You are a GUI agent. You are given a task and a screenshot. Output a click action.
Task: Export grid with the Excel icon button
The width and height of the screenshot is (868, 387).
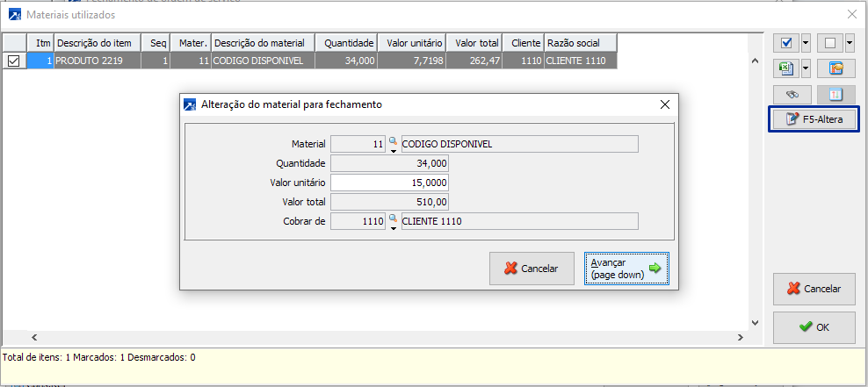point(786,68)
